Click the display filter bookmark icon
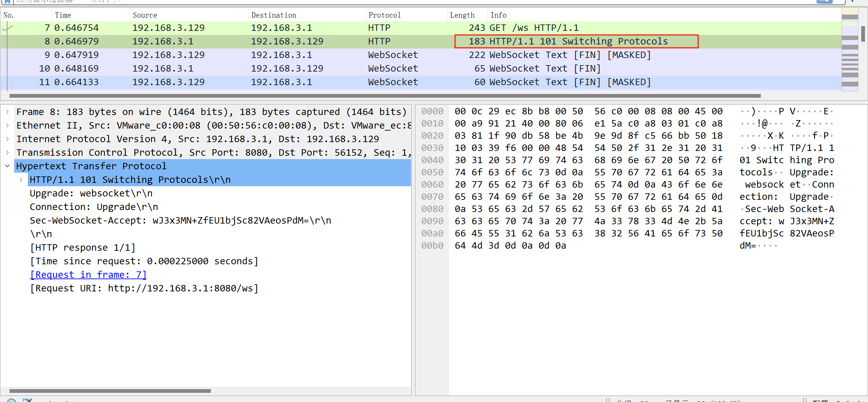This screenshot has width=868, height=402. tap(7, 1)
